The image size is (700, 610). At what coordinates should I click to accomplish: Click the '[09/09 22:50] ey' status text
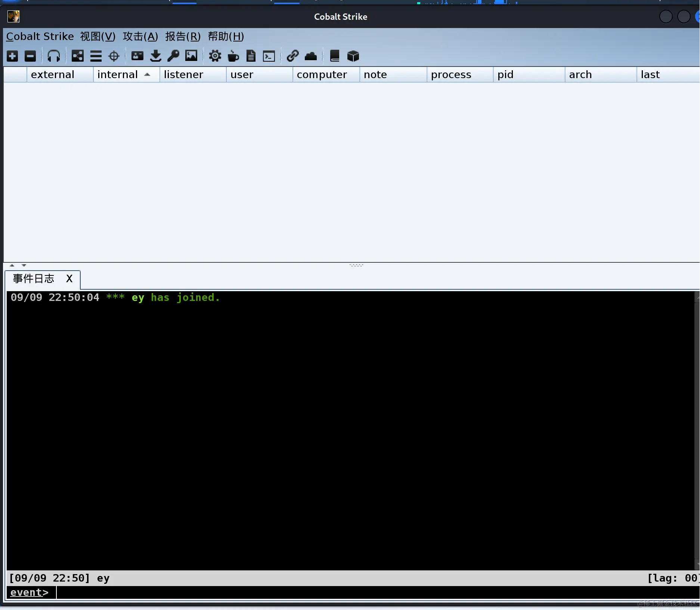point(59,578)
